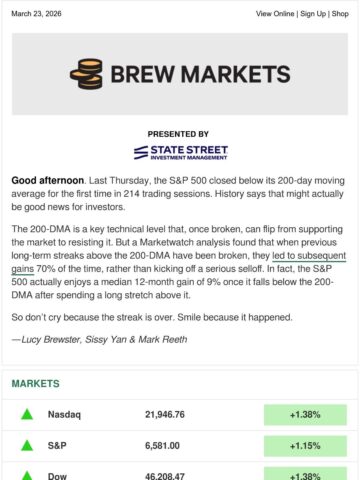Click the State Street striped logo mark

tap(141, 153)
